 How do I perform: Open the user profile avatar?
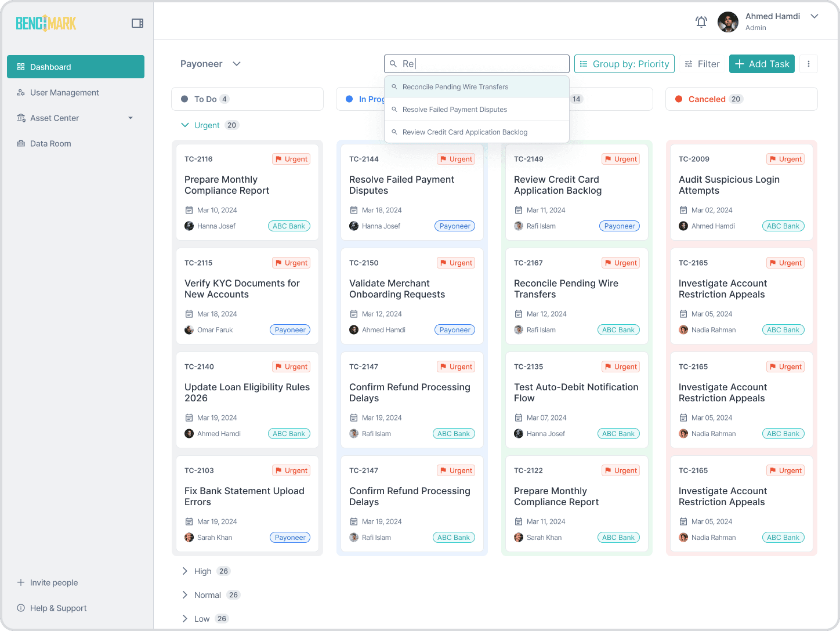pos(728,22)
